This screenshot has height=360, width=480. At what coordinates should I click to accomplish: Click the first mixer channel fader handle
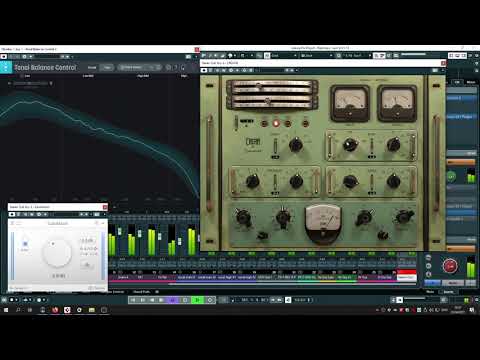pos(119,231)
